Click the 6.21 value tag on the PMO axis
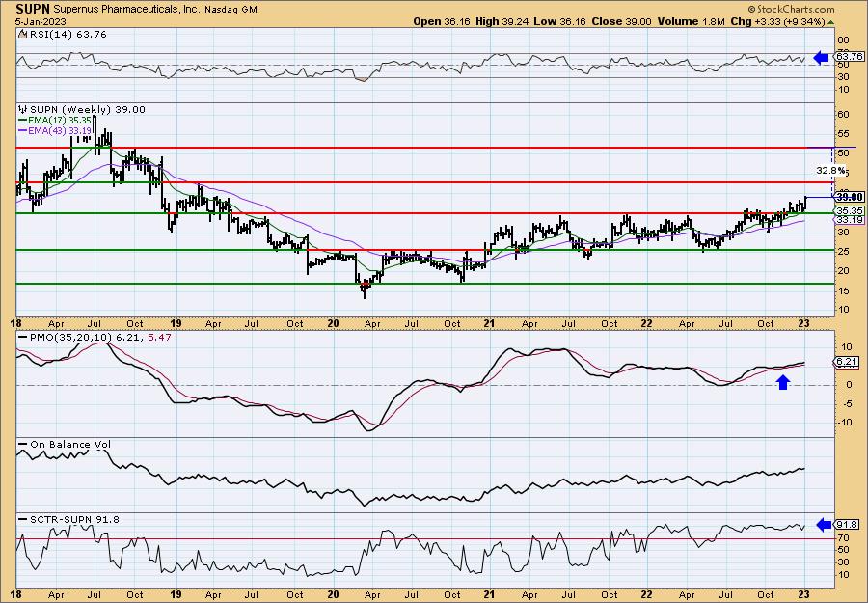 [x=847, y=362]
